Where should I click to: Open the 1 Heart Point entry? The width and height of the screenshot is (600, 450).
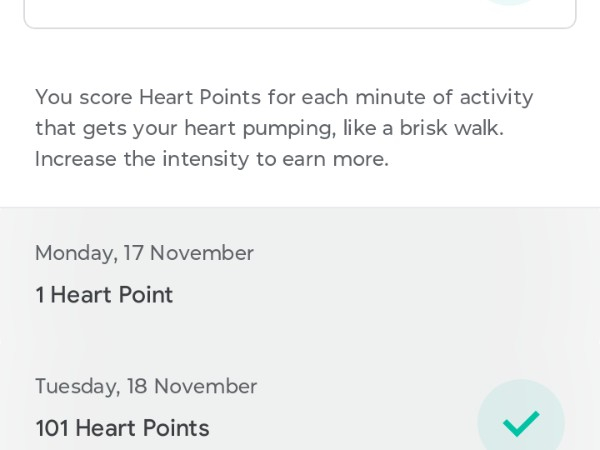[x=104, y=295]
